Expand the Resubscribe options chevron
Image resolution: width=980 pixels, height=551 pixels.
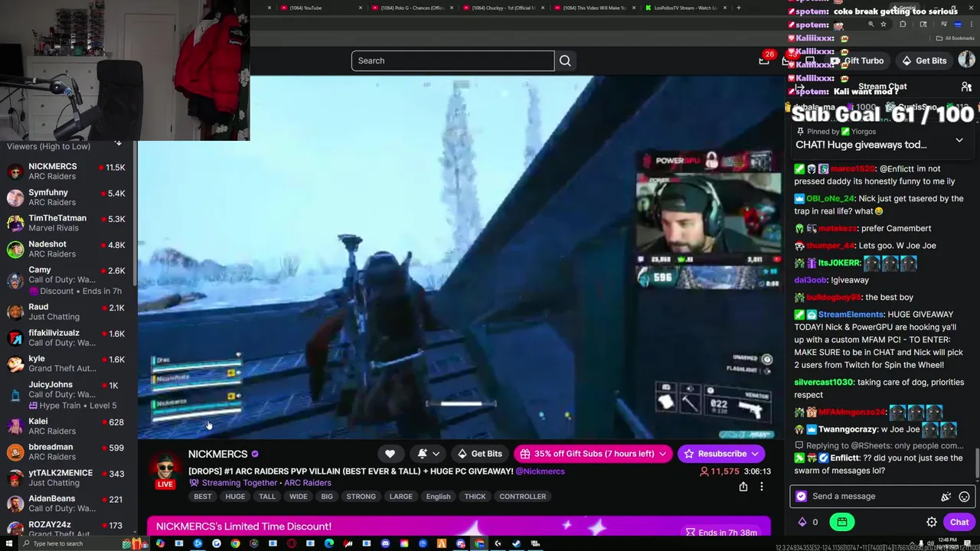click(x=755, y=454)
